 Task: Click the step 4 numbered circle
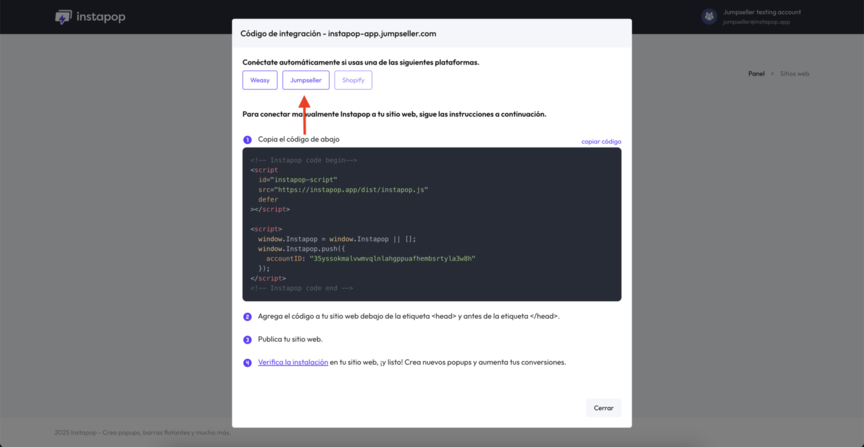coord(247,363)
